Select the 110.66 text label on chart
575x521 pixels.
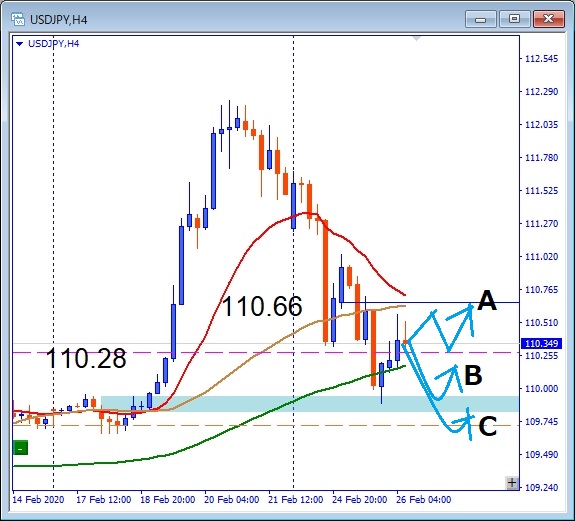pyautogui.click(x=262, y=307)
